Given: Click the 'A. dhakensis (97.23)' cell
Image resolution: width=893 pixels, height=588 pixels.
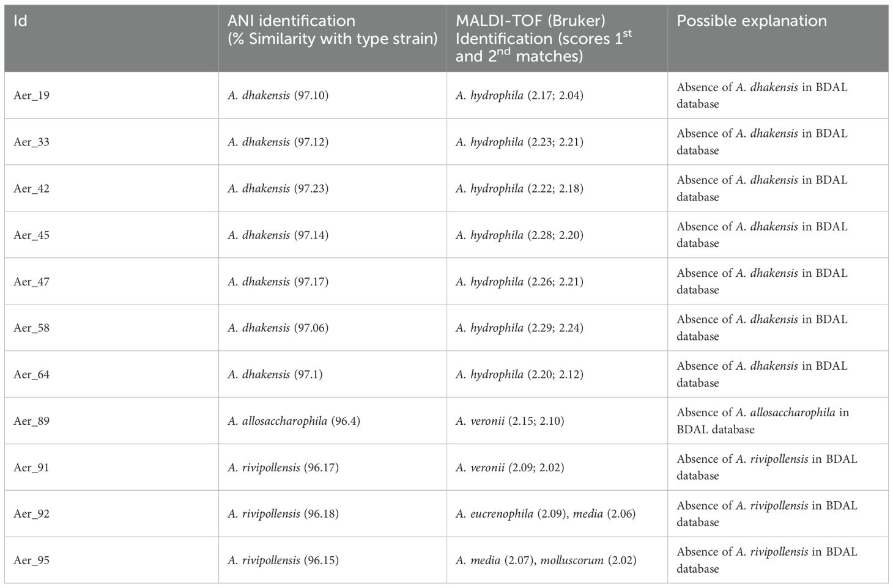Looking at the screenshot, I should [x=278, y=189].
